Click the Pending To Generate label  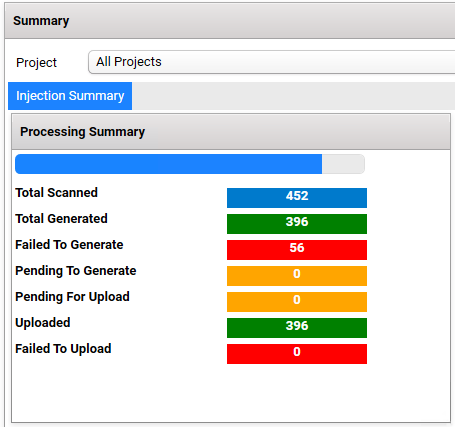click(76, 271)
